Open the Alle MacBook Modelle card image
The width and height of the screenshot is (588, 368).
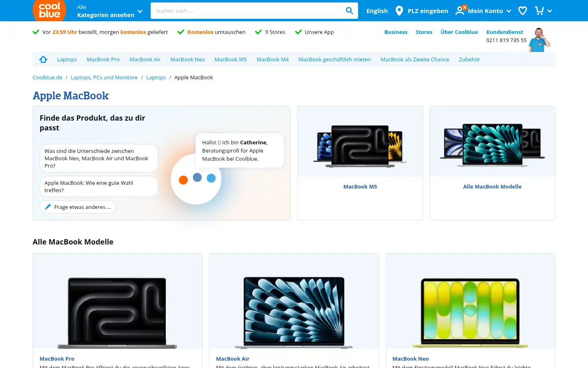point(492,141)
